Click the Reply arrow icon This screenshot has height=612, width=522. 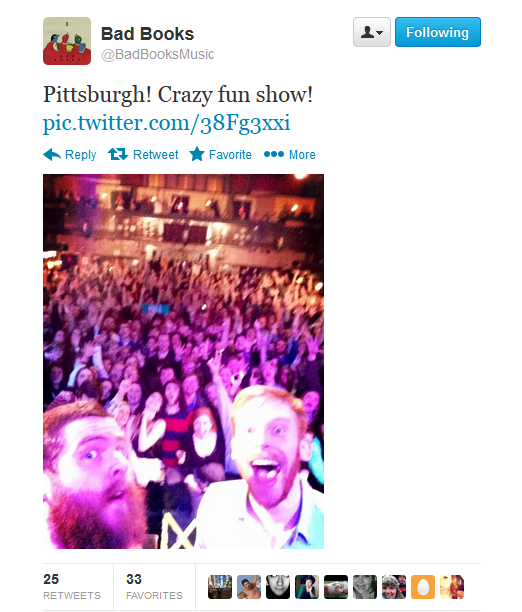(x=52, y=155)
